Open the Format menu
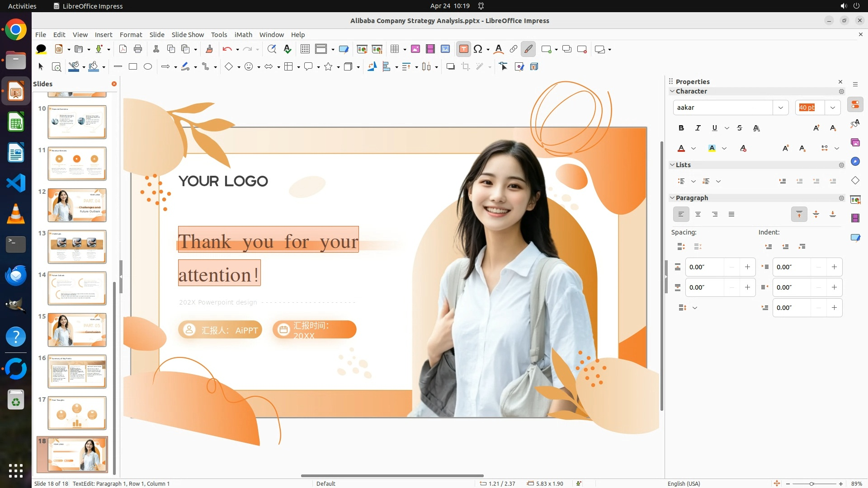Screen dimensions: 868x488 coord(131,35)
